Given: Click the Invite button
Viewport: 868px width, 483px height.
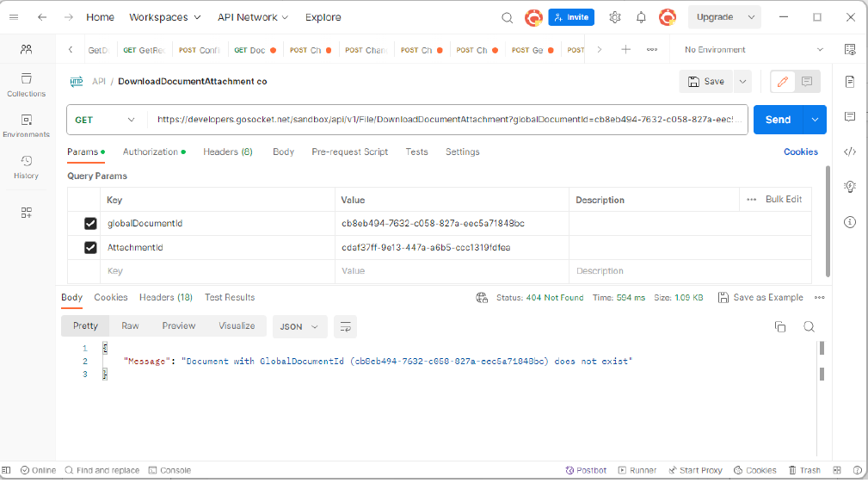Looking at the screenshot, I should (x=571, y=17).
